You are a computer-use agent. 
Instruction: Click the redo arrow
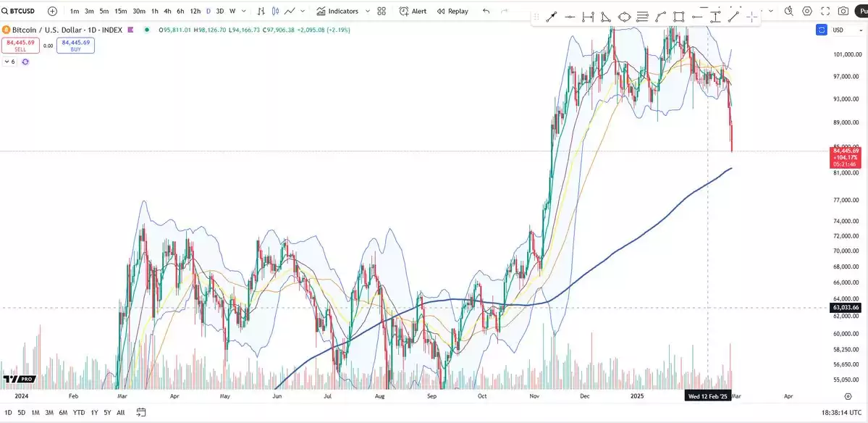pyautogui.click(x=504, y=11)
